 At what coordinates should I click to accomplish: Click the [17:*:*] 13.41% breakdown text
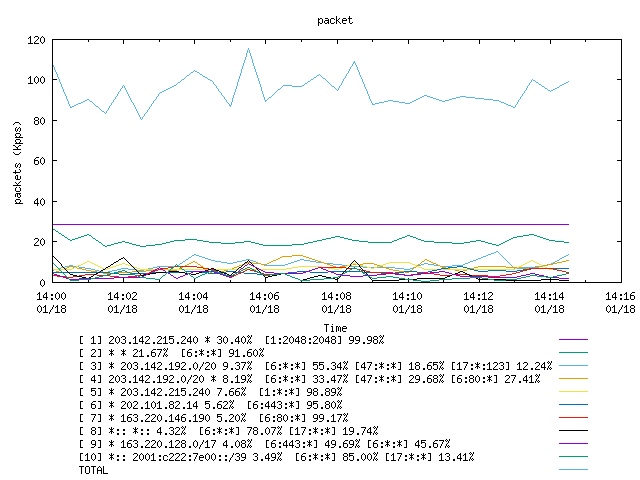click(x=429, y=458)
